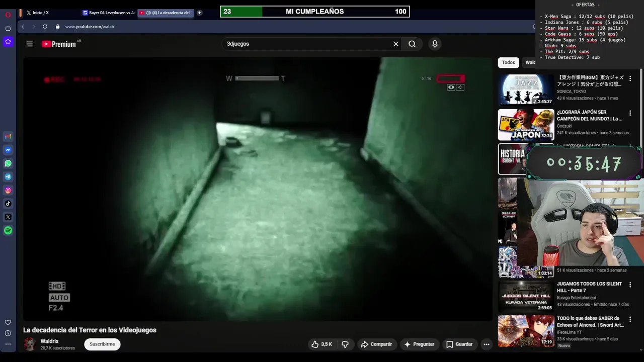This screenshot has width=644, height=362.
Task: Open a new browser tab
Action: click(x=200, y=13)
